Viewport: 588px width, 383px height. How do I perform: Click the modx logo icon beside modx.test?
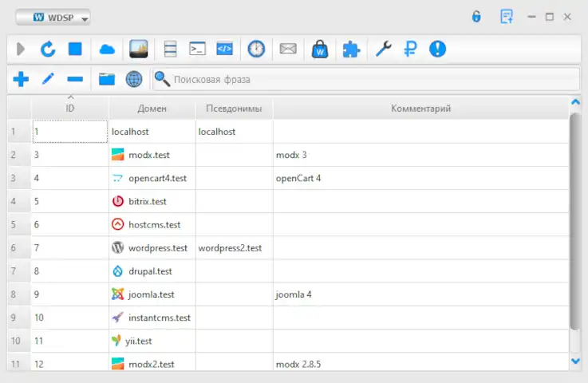pyautogui.click(x=118, y=155)
